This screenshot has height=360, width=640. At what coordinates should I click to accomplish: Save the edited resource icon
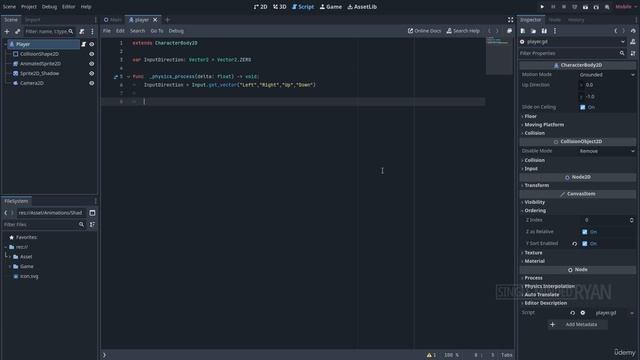544,31
